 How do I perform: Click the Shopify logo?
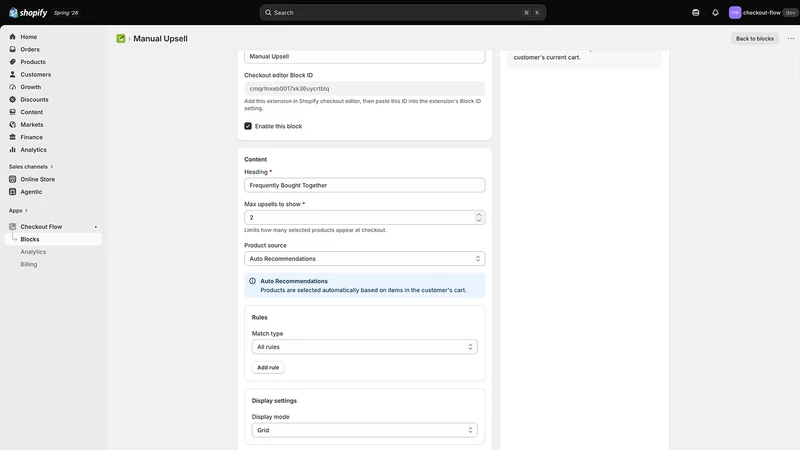[28, 13]
